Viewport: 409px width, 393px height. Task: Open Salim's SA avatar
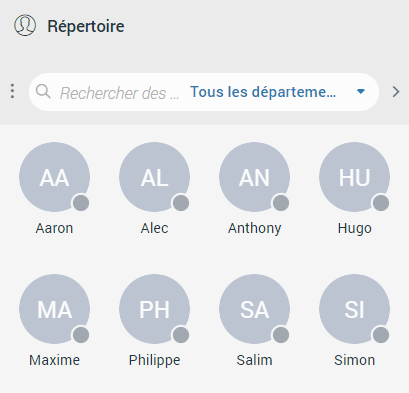tap(254, 309)
